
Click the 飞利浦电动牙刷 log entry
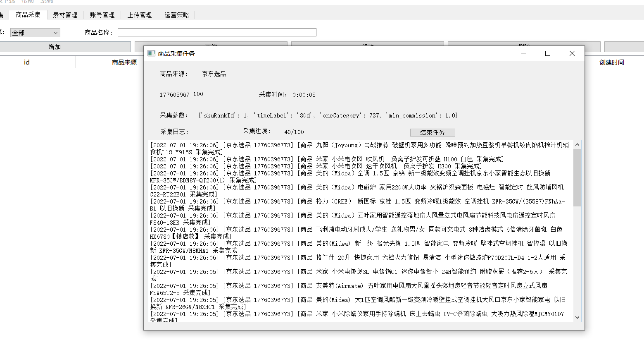356,233
